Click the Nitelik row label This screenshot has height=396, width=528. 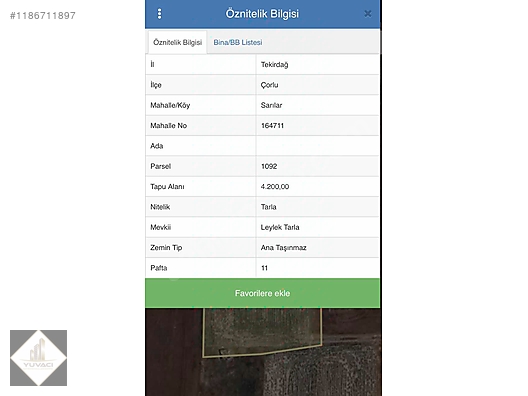[x=160, y=207]
